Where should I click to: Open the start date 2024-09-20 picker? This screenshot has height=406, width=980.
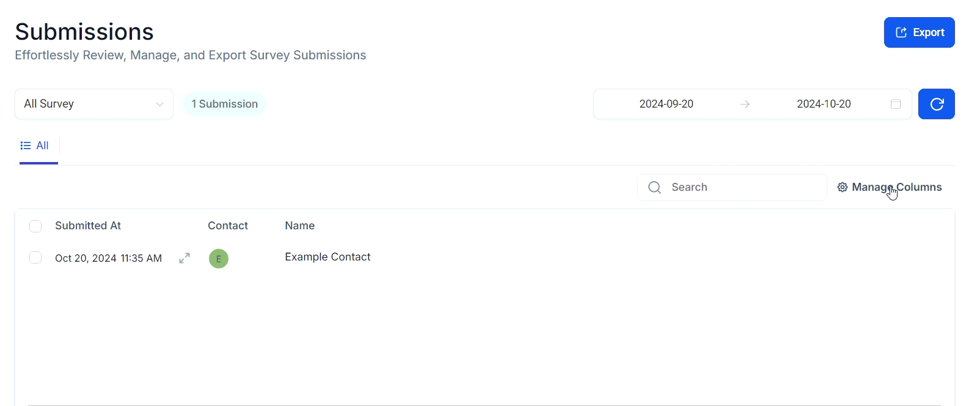point(666,104)
